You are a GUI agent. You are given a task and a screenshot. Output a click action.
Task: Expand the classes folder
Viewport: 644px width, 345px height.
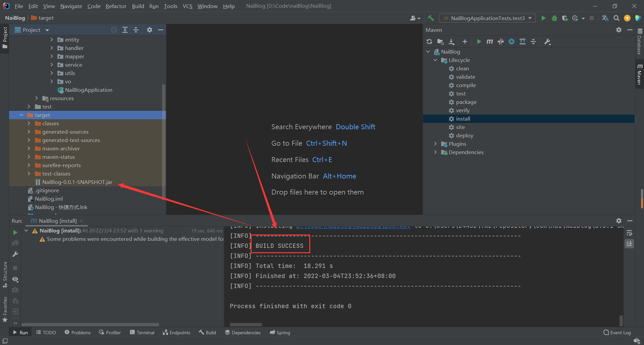(x=29, y=123)
